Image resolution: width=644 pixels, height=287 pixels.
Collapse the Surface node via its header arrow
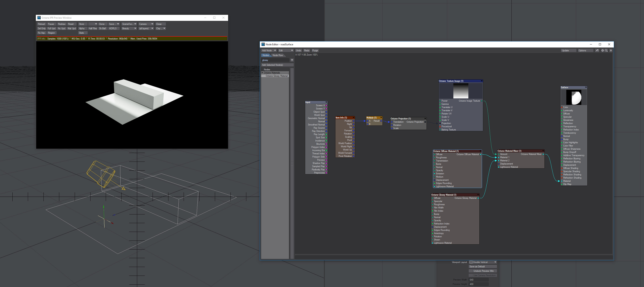pos(586,88)
